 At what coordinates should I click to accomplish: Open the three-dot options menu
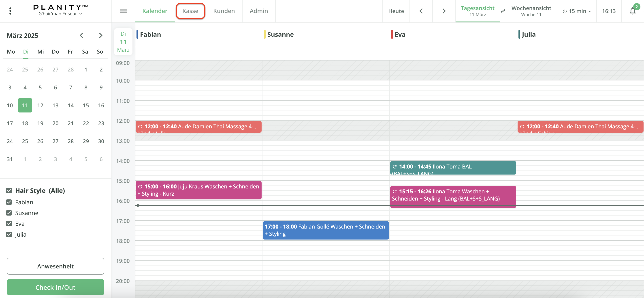(10, 11)
